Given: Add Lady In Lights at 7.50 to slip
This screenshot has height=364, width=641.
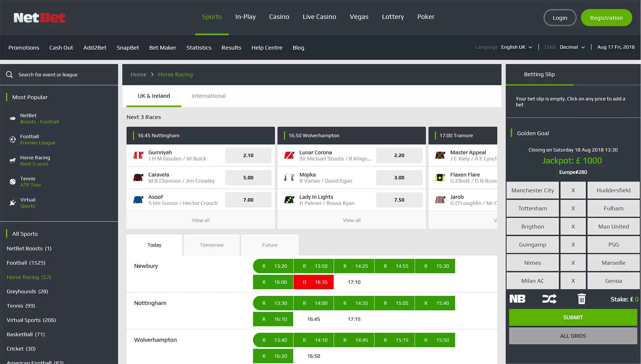Looking at the screenshot, I should [x=399, y=200].
